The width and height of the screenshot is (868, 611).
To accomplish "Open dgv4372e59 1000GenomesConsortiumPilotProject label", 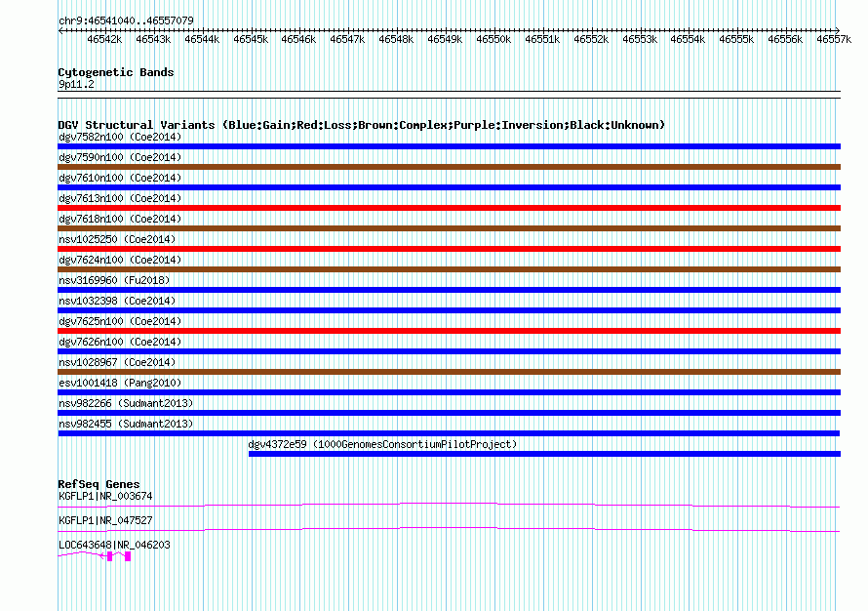I will tap(382, 444).
